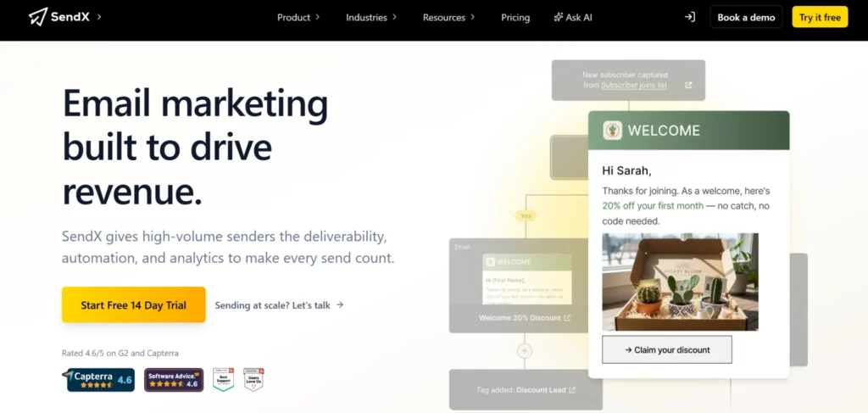Viewport: 868px width, 413px height.
Task: Click the Email marketing built to drive revenue headline
Action: click(x=196, y=148)
